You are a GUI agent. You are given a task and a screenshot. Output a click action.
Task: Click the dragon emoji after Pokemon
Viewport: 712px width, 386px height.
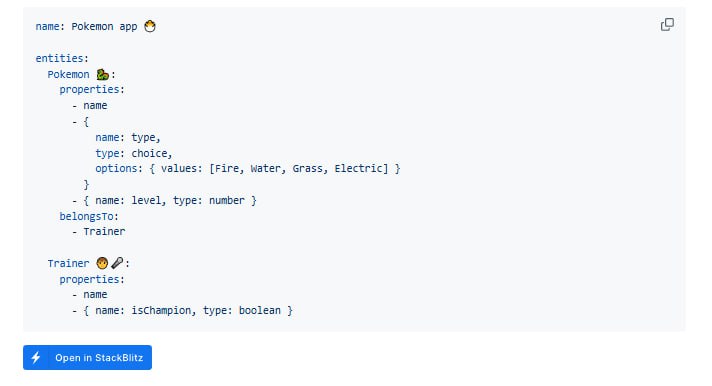click(103, 74)
